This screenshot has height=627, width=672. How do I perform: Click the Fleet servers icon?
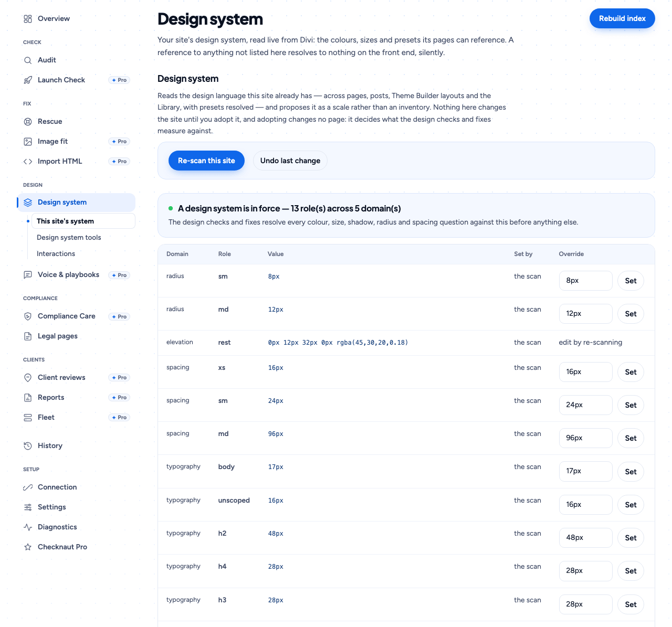point(28,418)
